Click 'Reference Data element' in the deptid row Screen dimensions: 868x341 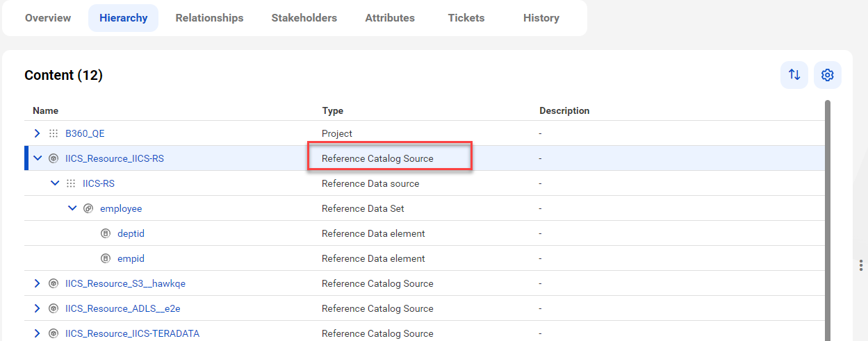coord(373,233)
